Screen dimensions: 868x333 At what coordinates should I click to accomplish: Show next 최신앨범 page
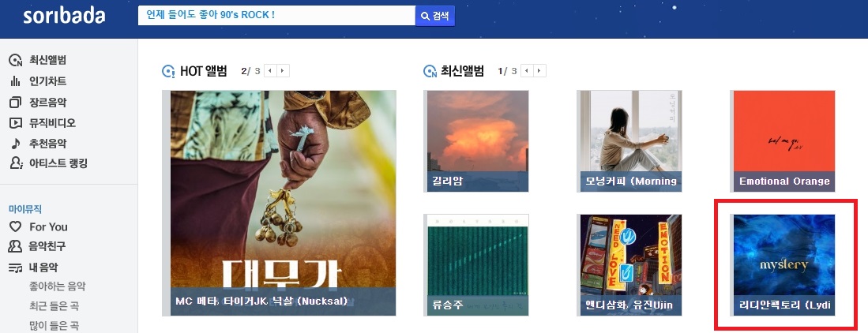pos(539,71)
